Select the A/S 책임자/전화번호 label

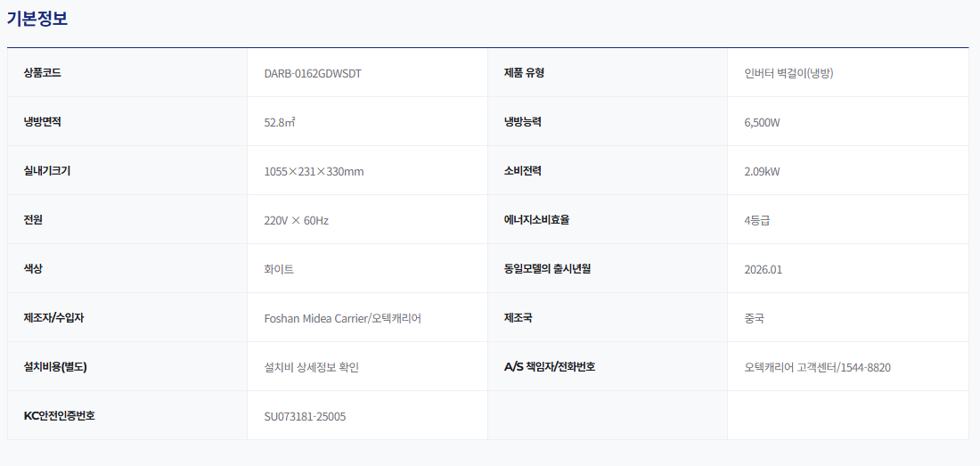tap(550, 367)
